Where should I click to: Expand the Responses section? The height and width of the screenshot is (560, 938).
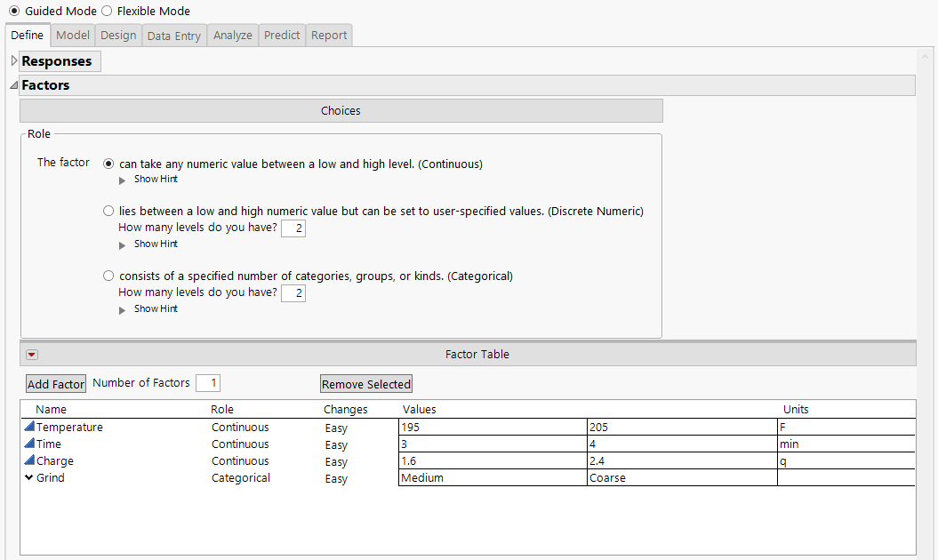tap(13, 60)
